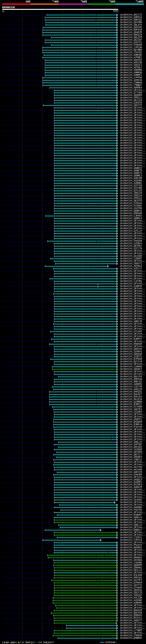Click hit label UniRef100_B4NRQ0
The width and height of the screenshot is (146, 644).
pyautogui.click(x=131, y=638)
